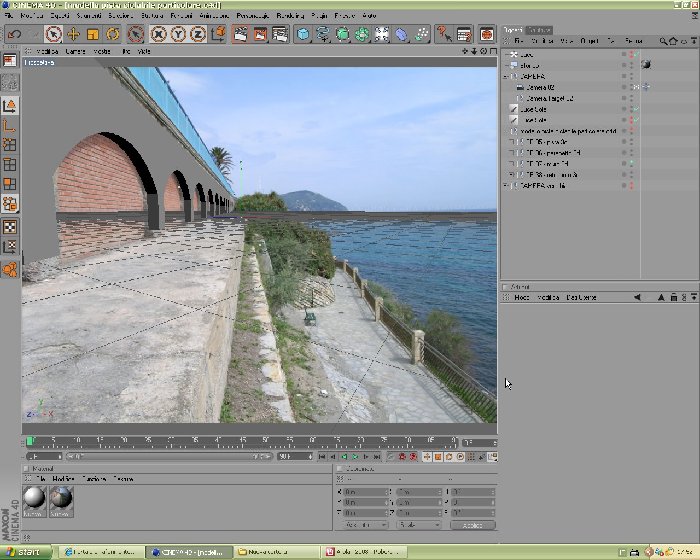This screenshot has width=700, height=560.
Task: Click the Undo arrow in the top toolbar
Action: click(x=14, y=34)
